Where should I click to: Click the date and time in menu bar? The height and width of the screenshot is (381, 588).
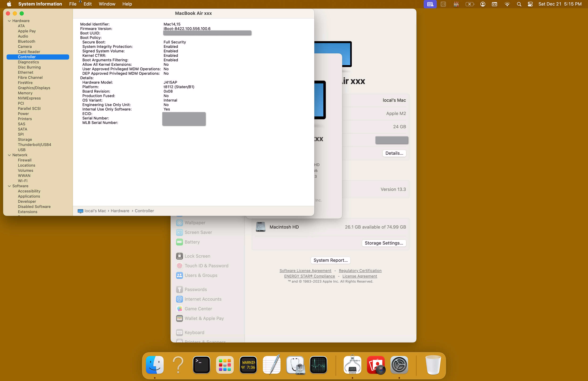pos(560,4)
